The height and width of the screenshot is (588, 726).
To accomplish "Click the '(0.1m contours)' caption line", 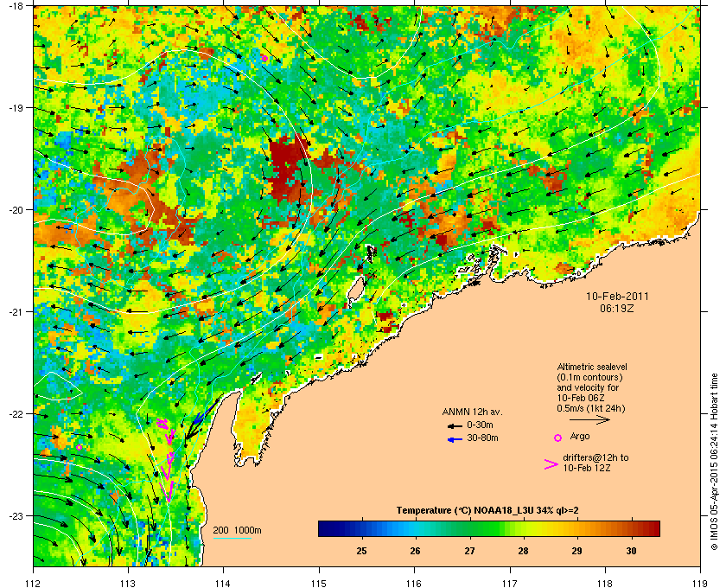I will pyautogui.click(x=589, y=377).
